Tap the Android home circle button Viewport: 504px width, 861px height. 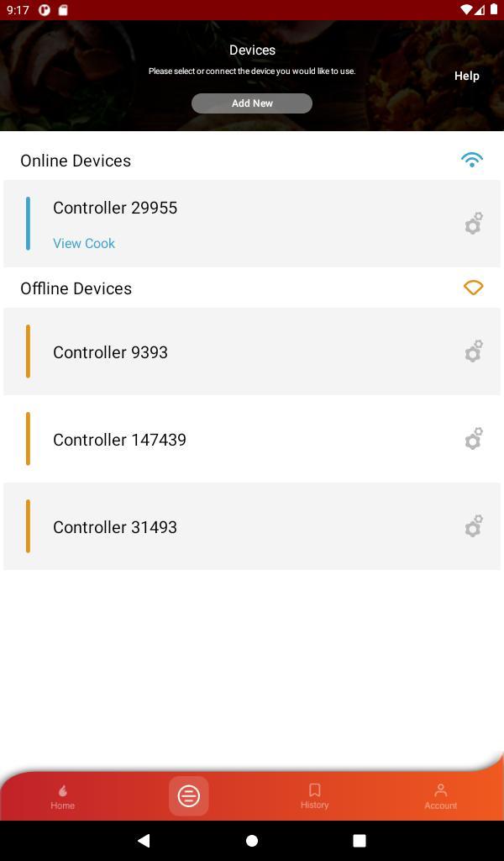click(x=251, y=840)
